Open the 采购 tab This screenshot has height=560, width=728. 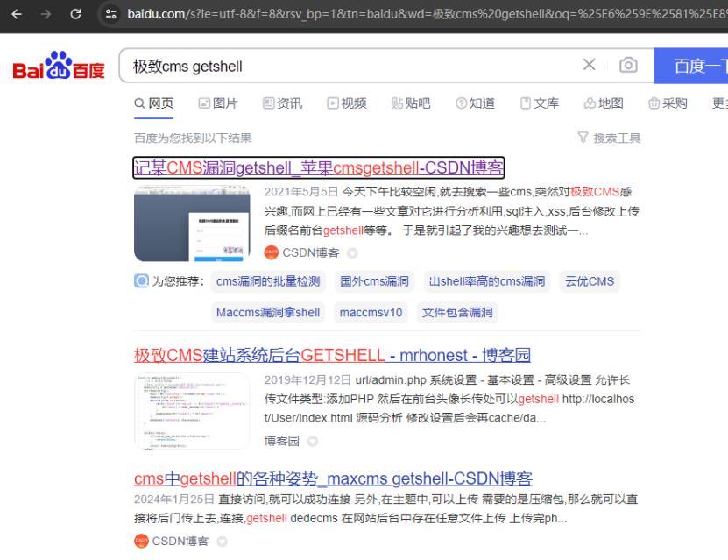(668, 103)
